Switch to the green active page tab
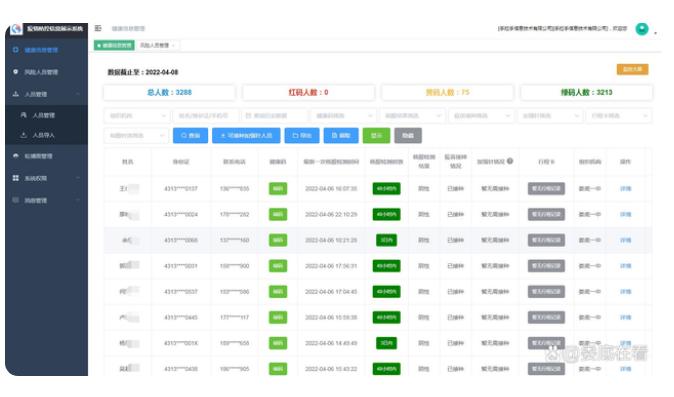This screenshot has width=674, height=397. tap(114, 45)
